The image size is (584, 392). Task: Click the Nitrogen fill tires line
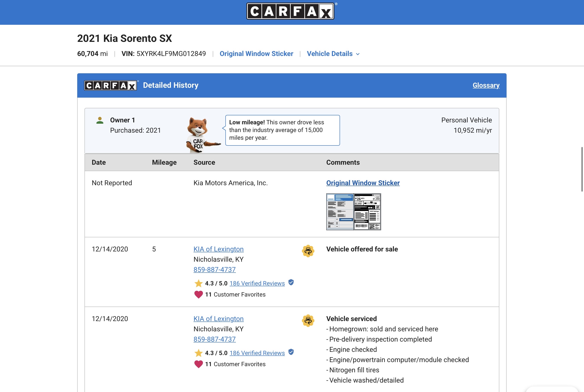tap(353, 370)
